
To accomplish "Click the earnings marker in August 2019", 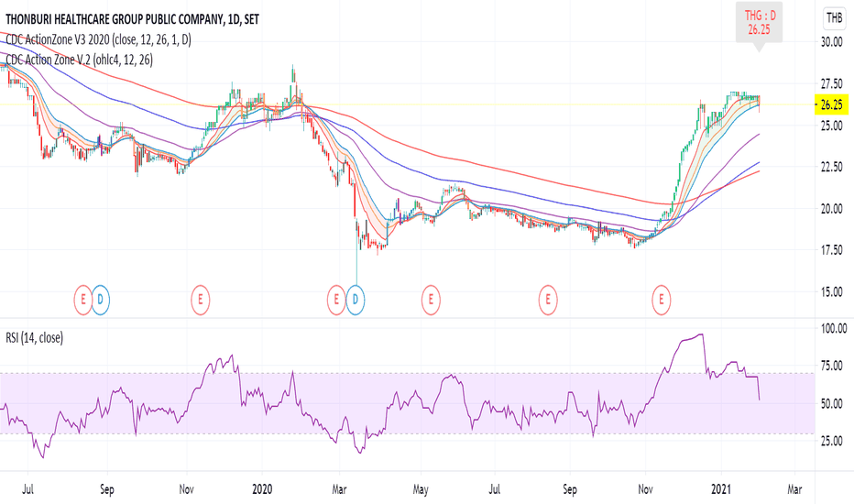I will pos(83,300).
